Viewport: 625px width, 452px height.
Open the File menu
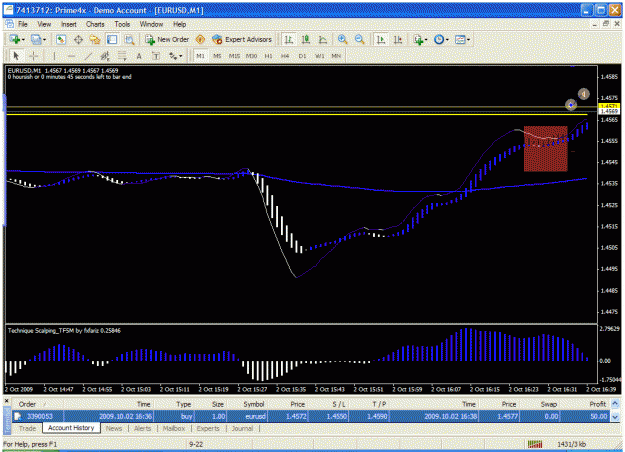pos(23,24)
